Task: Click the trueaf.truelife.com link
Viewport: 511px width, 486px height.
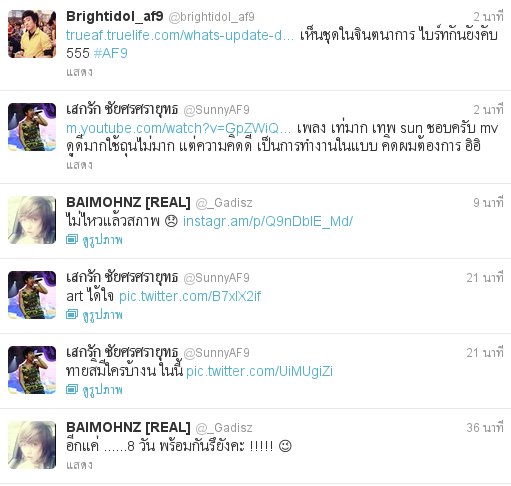Action: pos(180,35)
